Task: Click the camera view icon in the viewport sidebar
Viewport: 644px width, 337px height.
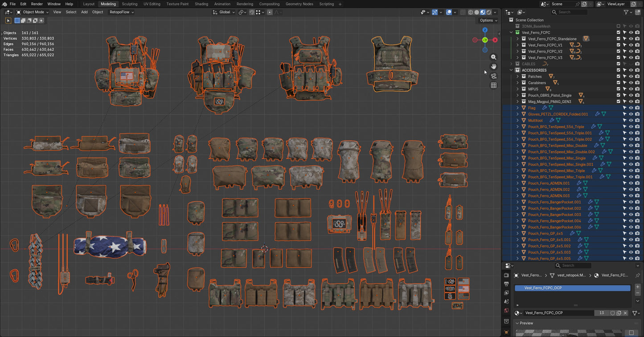Action: (493, 76)
